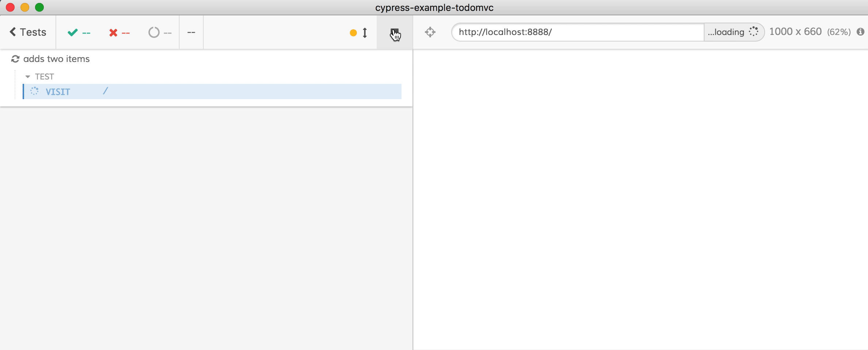Go back to the Tests list
Image resolution: width=868 pixels, height=350 pixels.
[x=28, y=32]
